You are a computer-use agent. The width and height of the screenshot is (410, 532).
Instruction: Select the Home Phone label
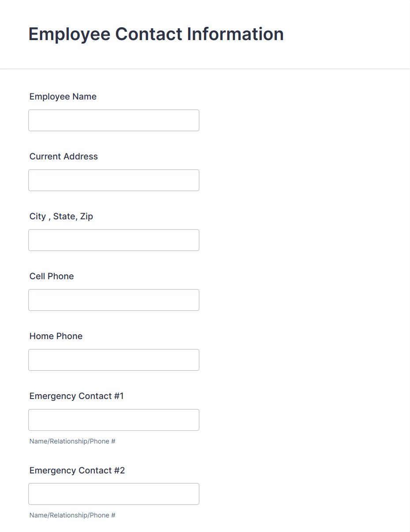56,336
